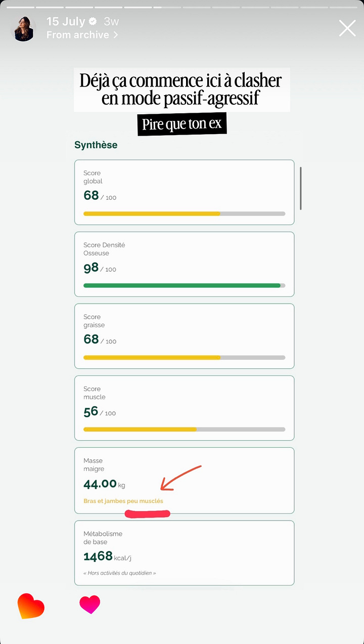Image resolution: width=364 pixels, height=644 pixels.
Task: Send the pink heart reaction
Action: [90, 605]
